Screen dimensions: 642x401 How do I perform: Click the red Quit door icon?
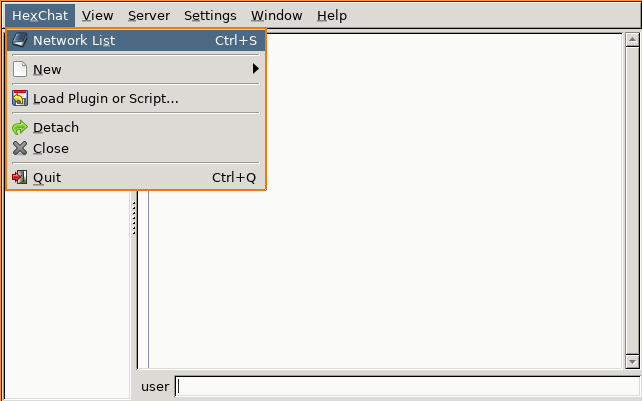tap(19, 178)
